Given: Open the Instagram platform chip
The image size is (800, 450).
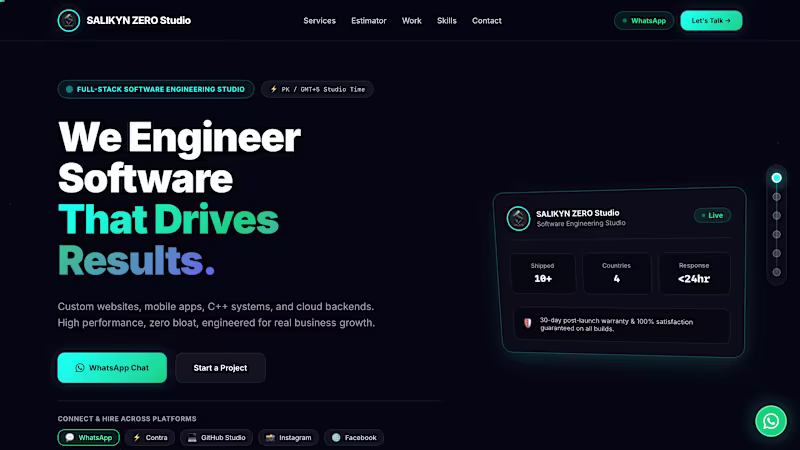Looking at the screenshot, I should 288,438.
